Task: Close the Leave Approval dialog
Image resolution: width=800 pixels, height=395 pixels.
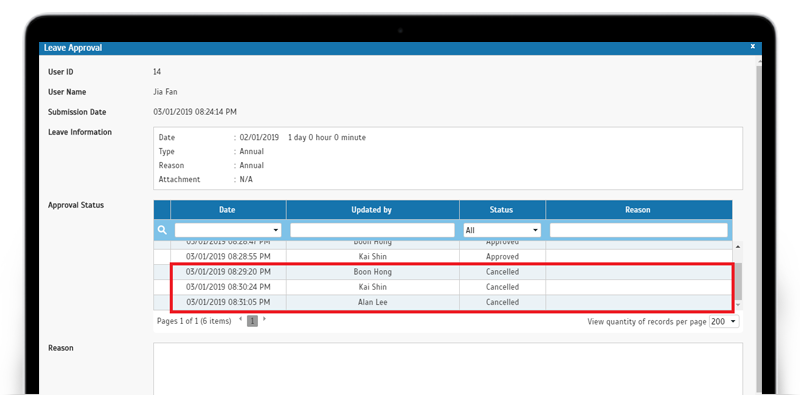Action: click(753, 46)
